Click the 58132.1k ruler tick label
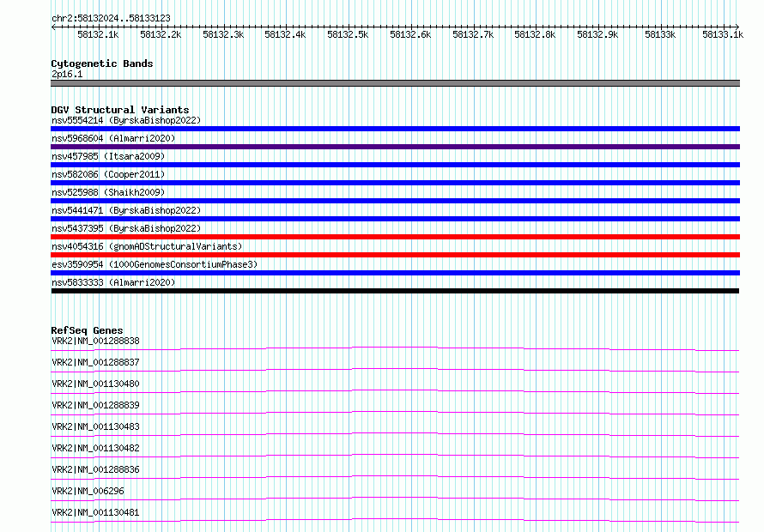Viewport: 764px width, 532px height. [98, 34]
